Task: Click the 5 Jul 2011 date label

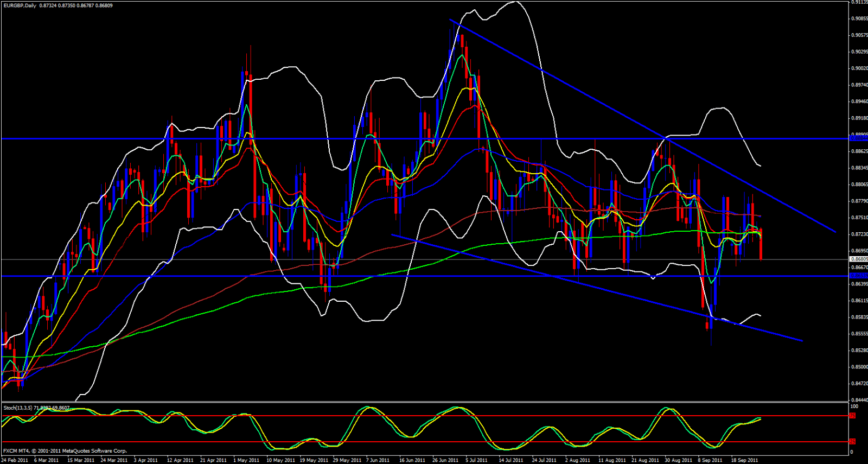Action: pos(476,460)
